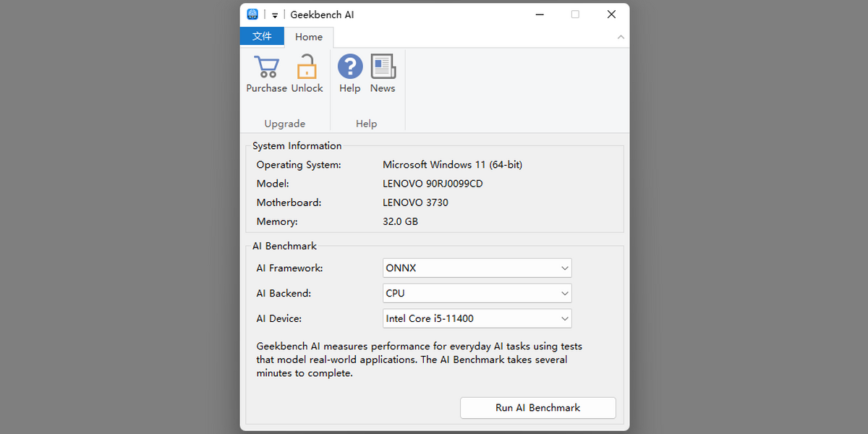
Task: Close the Geekbench AI window
Action: [611, 14]
